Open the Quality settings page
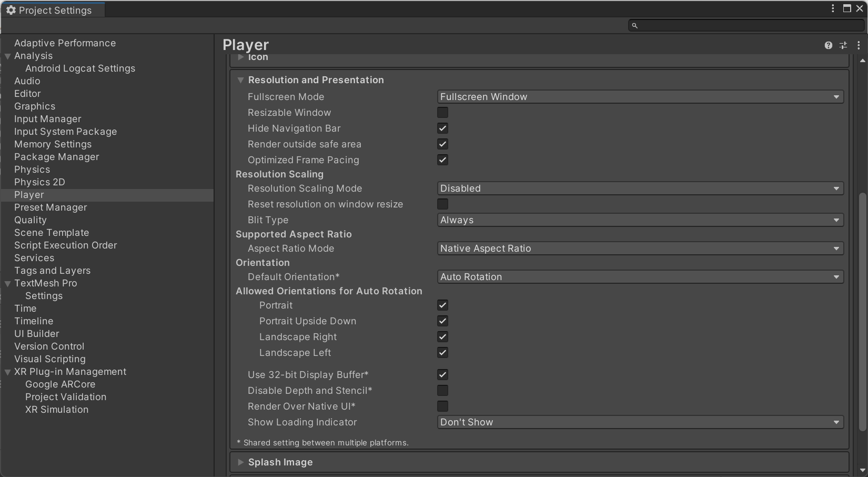The image size is (868, 477). (31, 220)
